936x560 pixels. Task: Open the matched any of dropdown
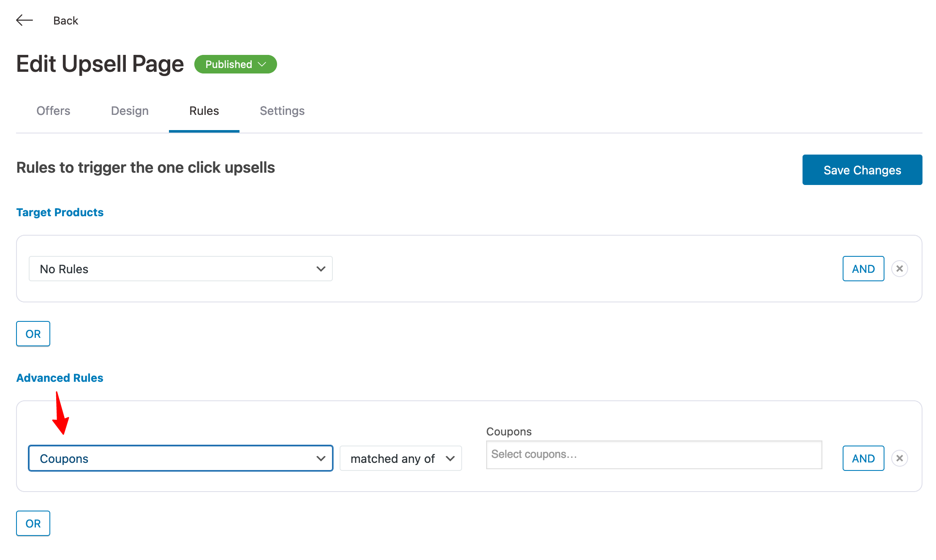pos(400,458)
